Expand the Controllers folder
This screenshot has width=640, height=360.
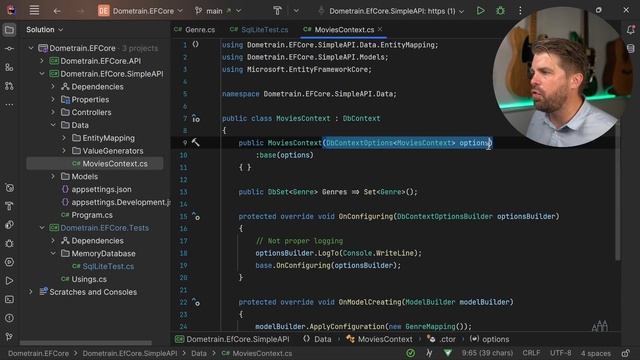[x=53, y=112]
